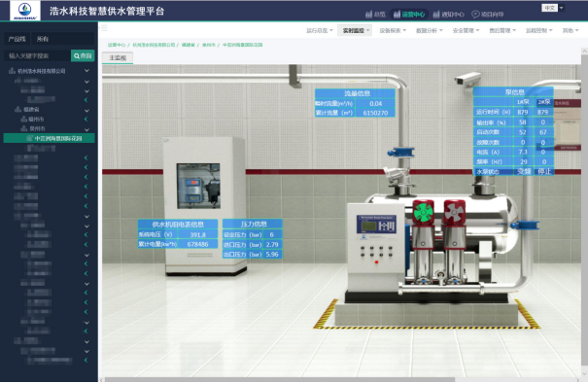Select the 产品线 product line tab

click(x=17, y=39)
